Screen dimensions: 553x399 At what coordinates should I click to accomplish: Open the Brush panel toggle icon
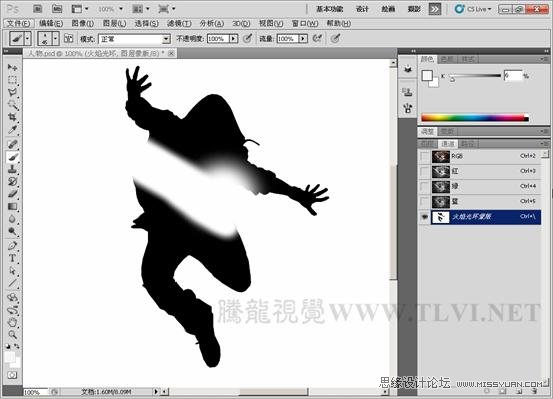(68, 38)
